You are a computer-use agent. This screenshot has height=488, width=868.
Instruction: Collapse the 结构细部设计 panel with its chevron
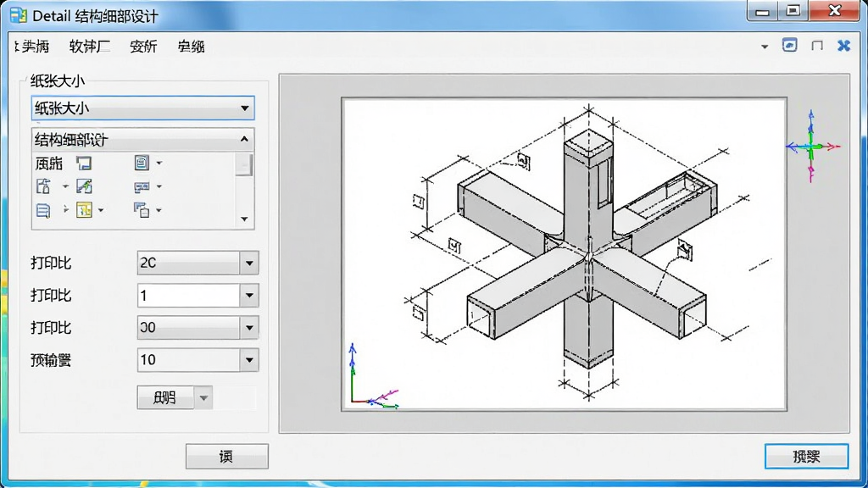[x=244, y=140]
